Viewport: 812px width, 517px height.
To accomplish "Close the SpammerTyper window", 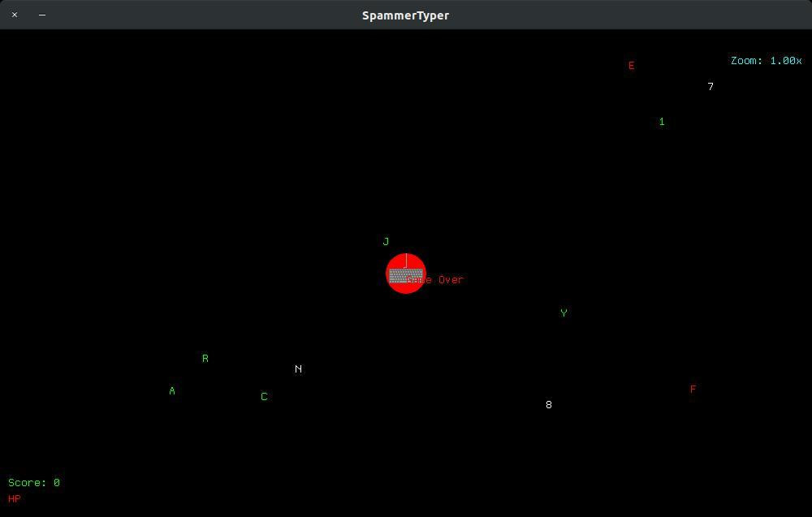I will click(x=15, y=15).
